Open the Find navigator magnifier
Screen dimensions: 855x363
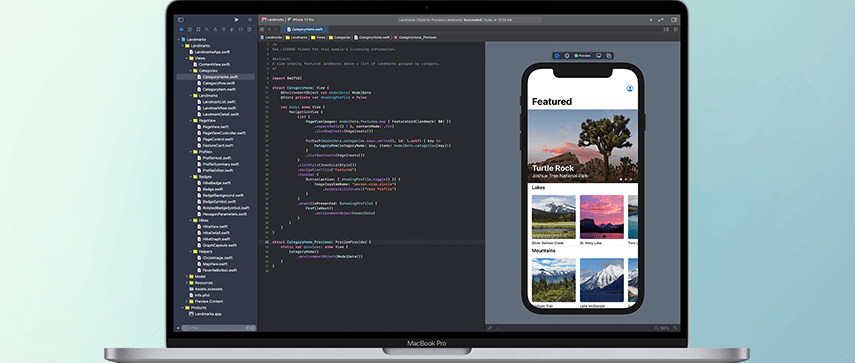207,29
